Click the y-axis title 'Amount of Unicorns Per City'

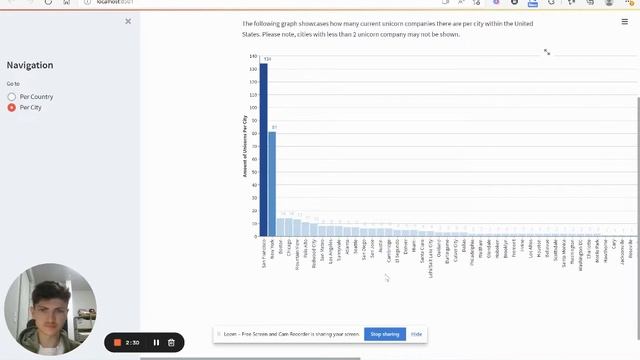245,146
